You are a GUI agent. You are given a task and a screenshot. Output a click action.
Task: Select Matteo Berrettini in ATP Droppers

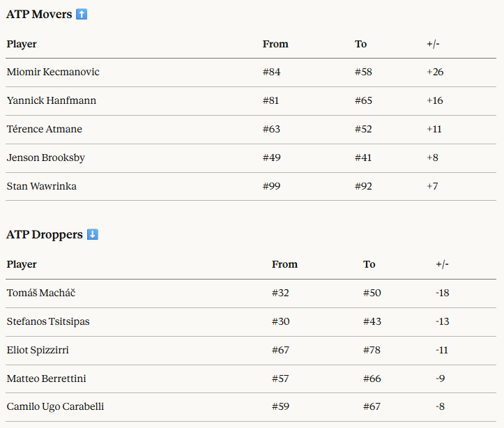tap(46, 379)
